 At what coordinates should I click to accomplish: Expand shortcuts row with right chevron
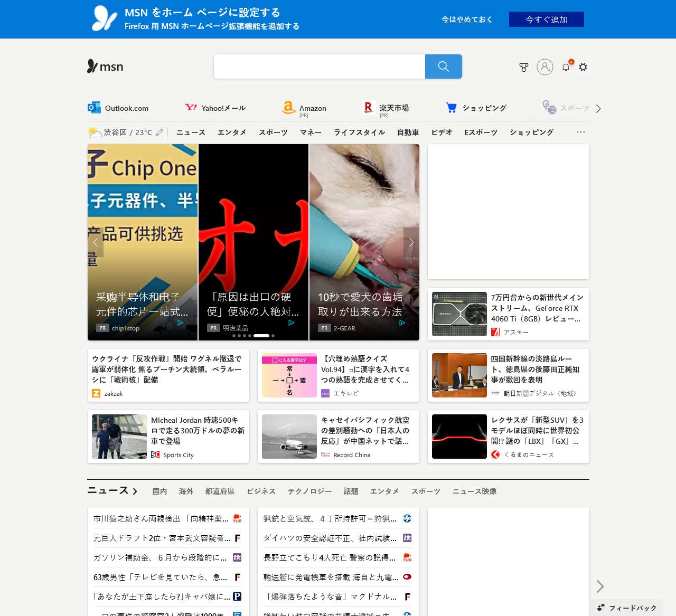coord(598,109)
